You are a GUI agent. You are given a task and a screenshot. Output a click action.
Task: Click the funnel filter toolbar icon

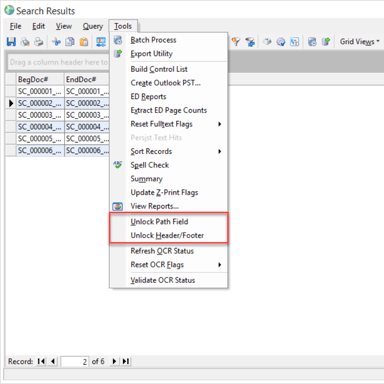pos(236,42)
